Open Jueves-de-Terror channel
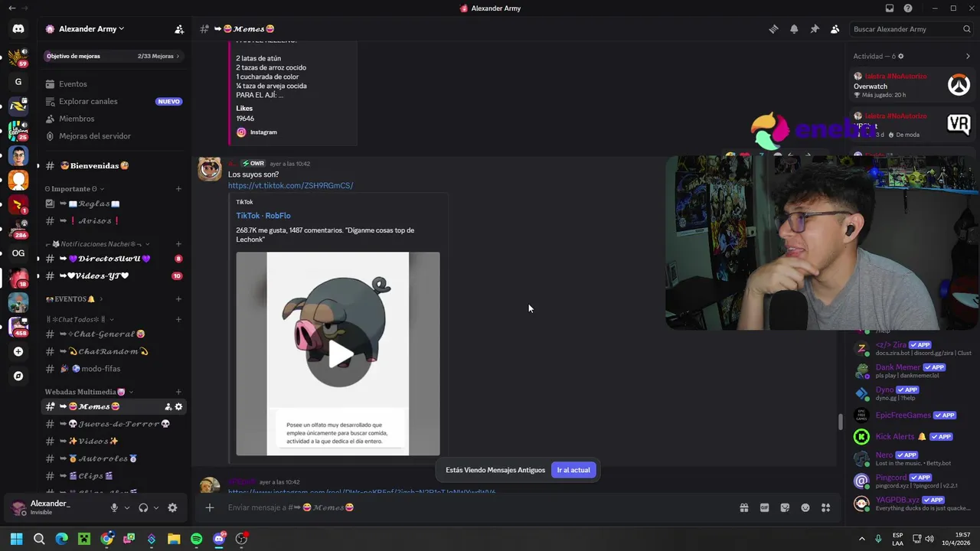 (x=114, y=424)
